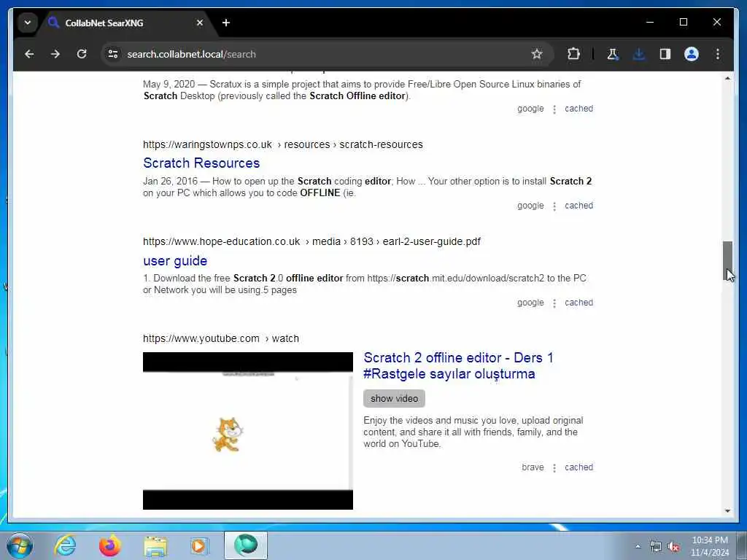This screenshot has width=747, height=560.
Task: Open options dots for Scratux result
Action: coord(554,109)
